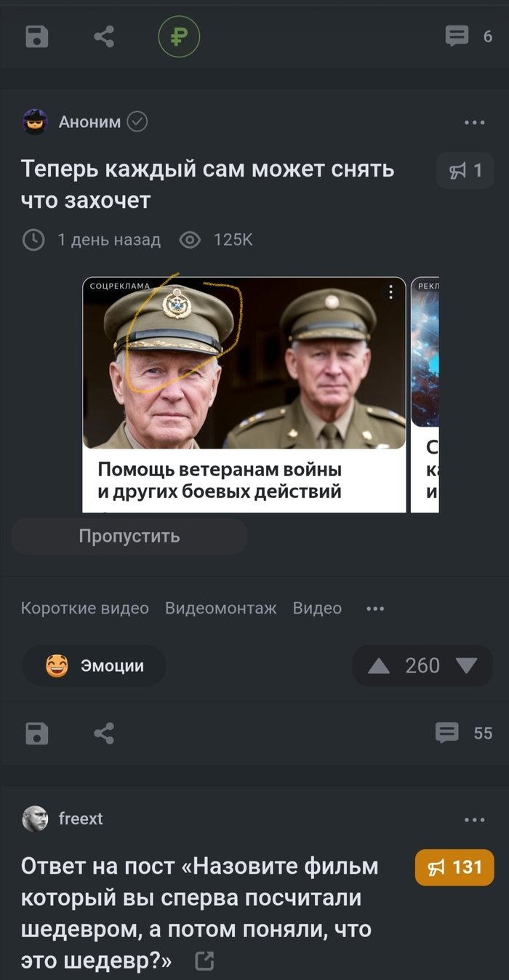Open the Эмоции reactions button

[94, 666]
